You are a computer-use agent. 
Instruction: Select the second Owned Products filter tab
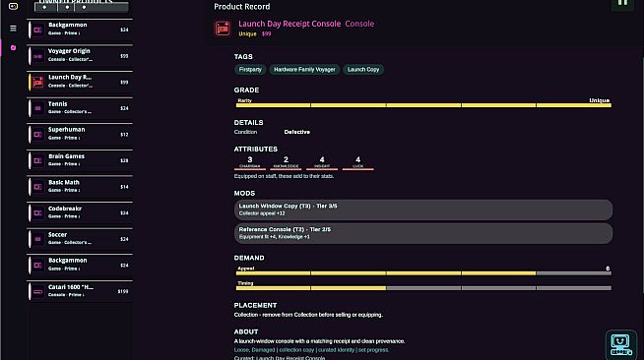(x=67, y=7)
